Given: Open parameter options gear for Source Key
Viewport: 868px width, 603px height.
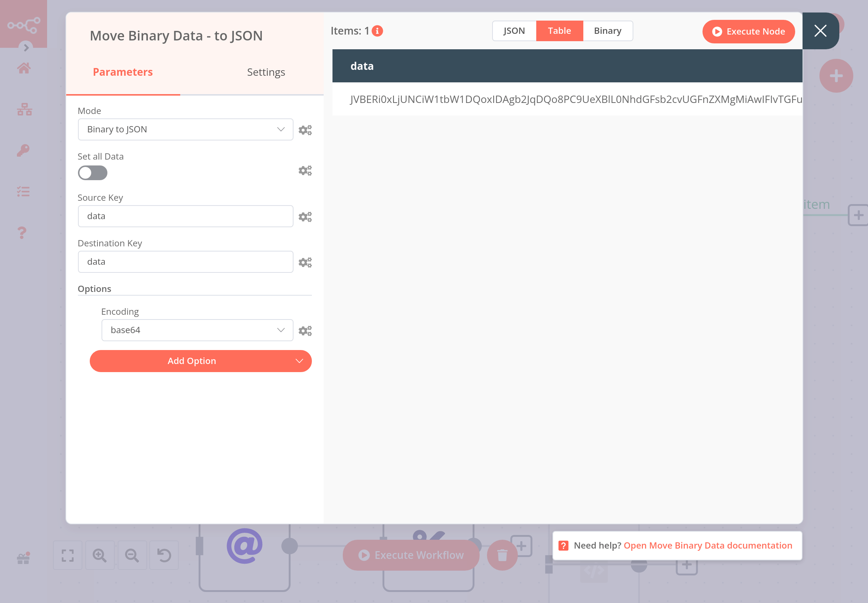Looking at the screenshot, I should (x=305, y=217).
